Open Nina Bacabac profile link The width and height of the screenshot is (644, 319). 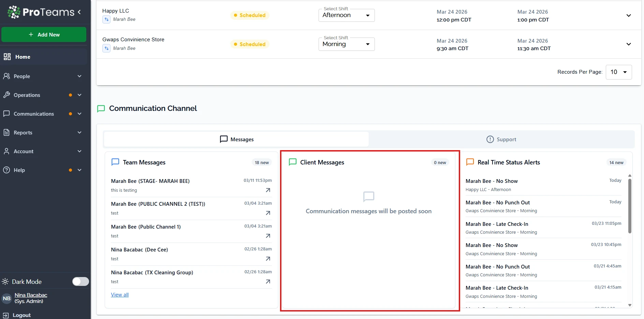pyautogui.click(x=31, y=295)
